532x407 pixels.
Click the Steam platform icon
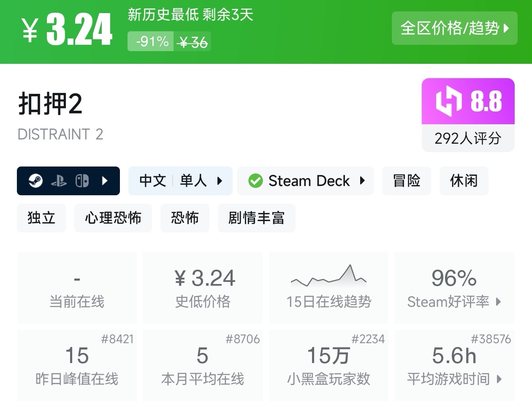click(35, 181)
